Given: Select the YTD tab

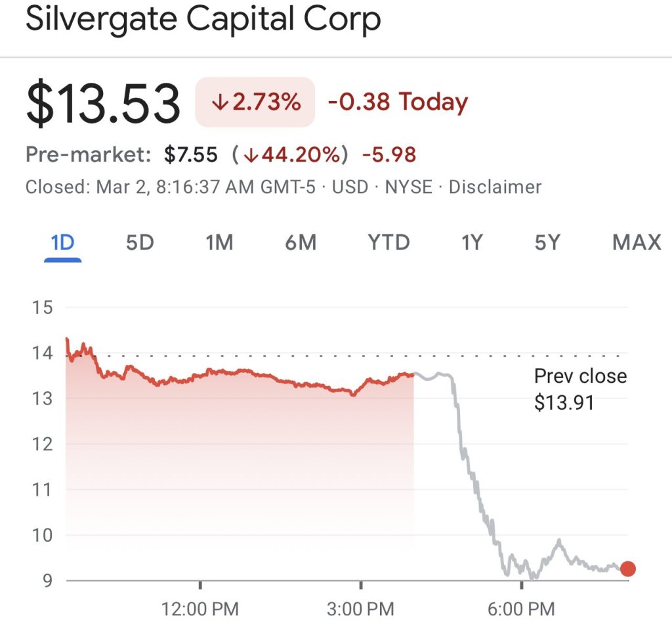Looking at the screenshot, I should [388, 243].
